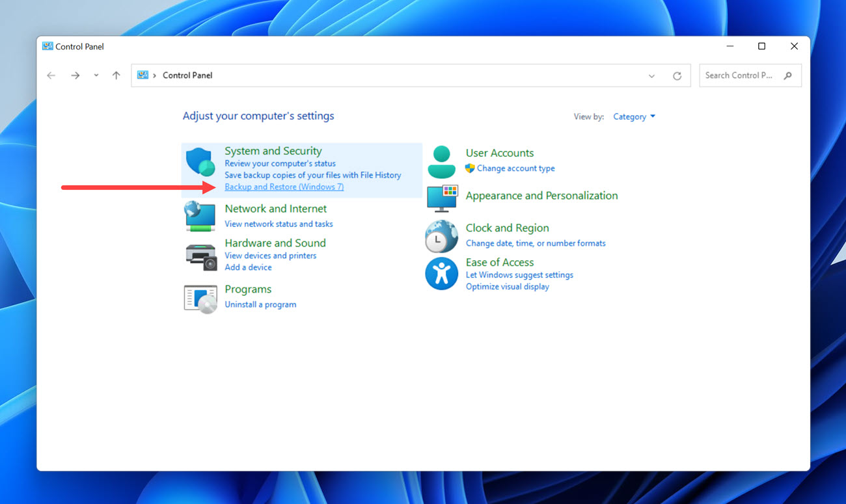
Task: Click Change date, time, or number formats
Action: point(536,243)
